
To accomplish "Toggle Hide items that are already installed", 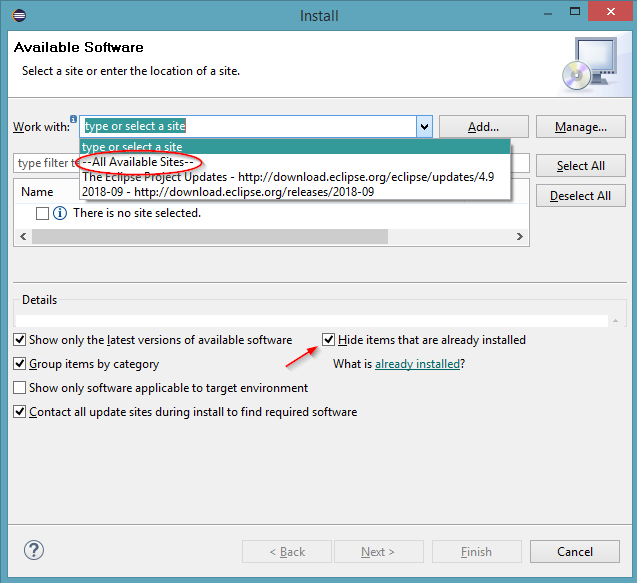I will point(329,340).
